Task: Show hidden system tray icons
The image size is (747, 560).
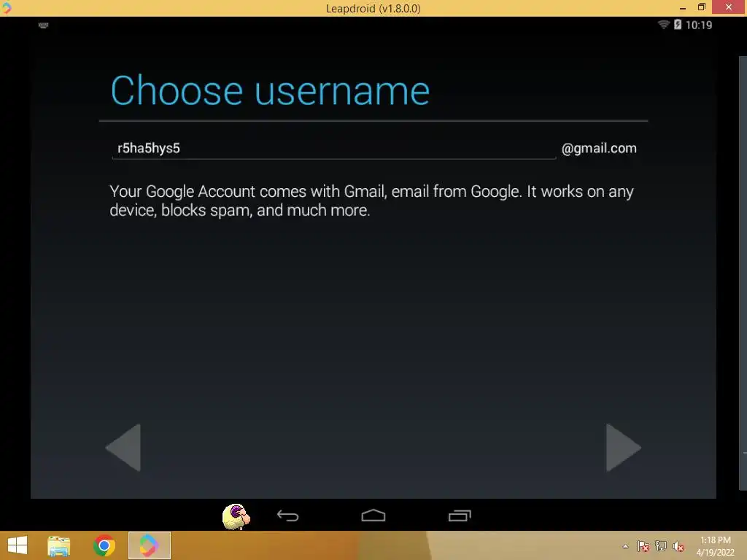Action: [x=625, y=546]
